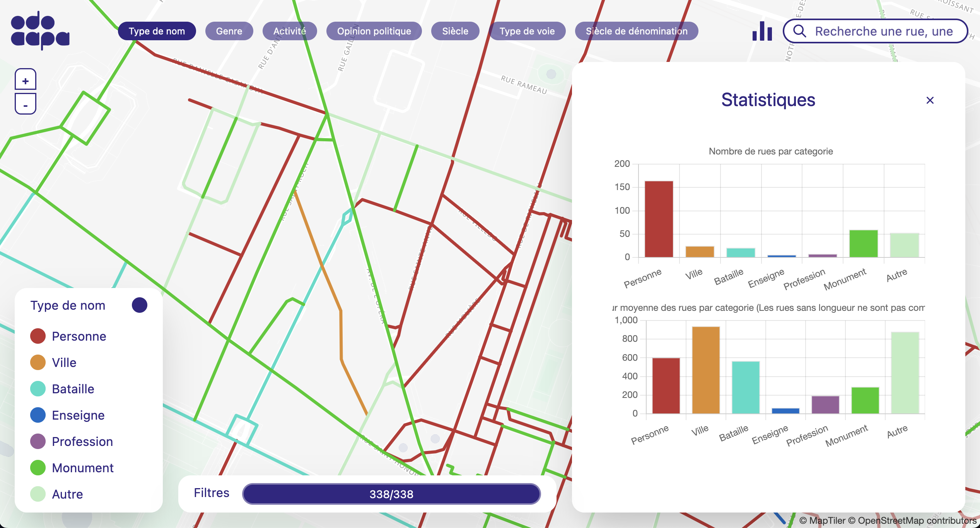Open the Opinion politique category
The image size is (980, 528).
[374, 31]
